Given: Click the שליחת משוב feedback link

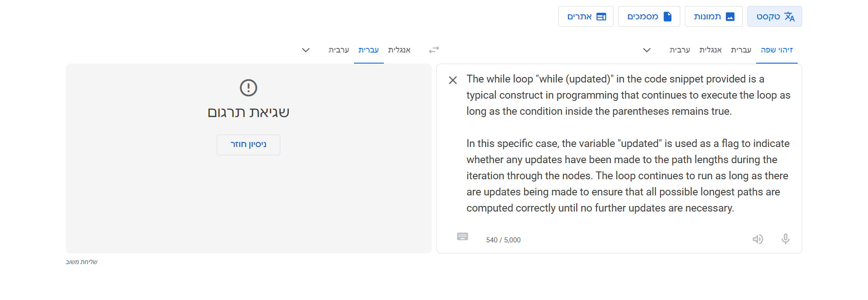Looking at the screenshot, I should point(81,262).
